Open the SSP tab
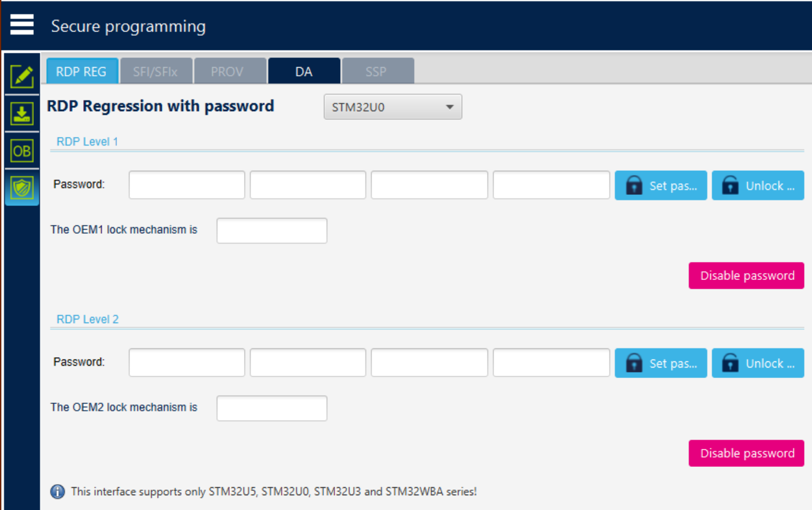The width and height of the screenshot is (812, 510). (378, 70)
